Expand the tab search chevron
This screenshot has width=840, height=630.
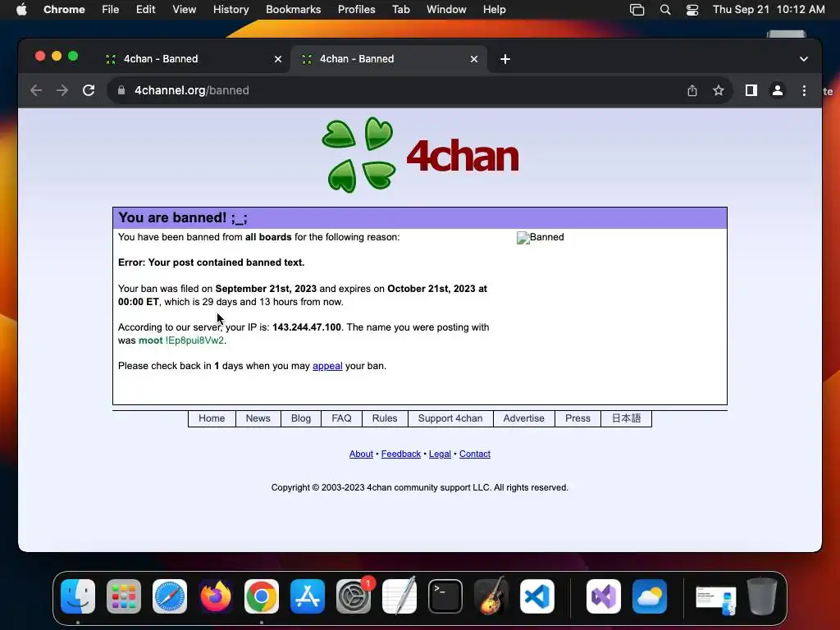coord(804,59)
